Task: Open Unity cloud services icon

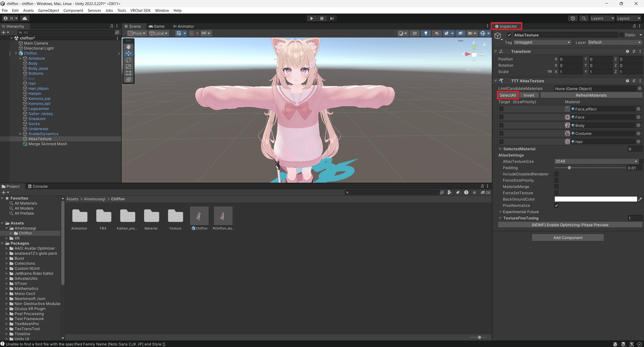Action: tap(25, 18)
